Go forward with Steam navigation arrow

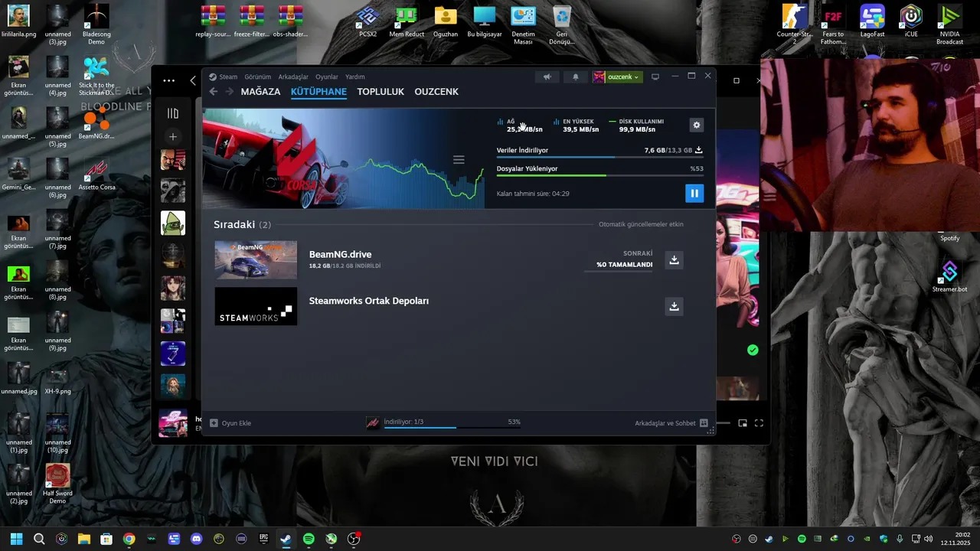(x=228, y=92)
